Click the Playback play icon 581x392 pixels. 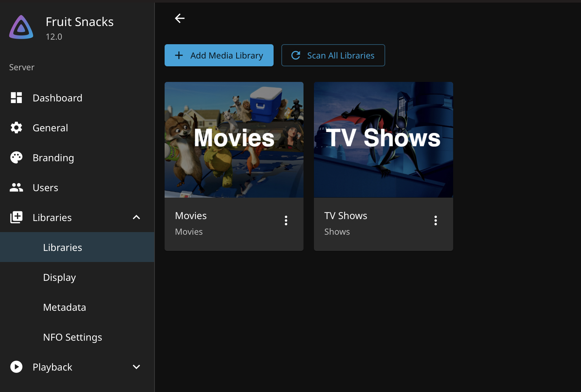pyautogui.click(x=16, y=367)
